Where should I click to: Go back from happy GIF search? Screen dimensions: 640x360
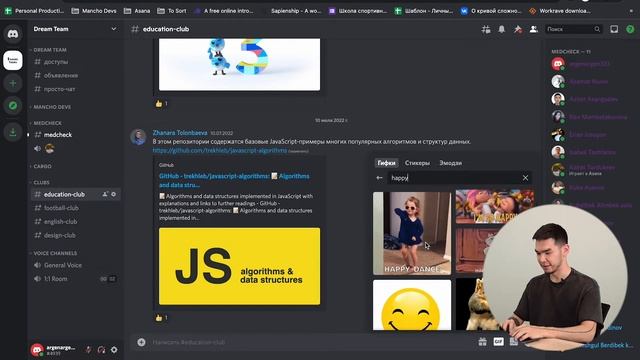(x=379, y=178)
